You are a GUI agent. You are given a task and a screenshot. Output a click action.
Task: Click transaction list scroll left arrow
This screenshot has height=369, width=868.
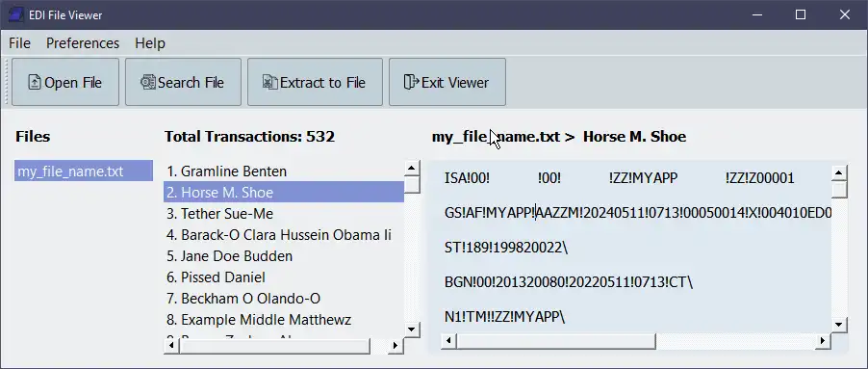171,345
